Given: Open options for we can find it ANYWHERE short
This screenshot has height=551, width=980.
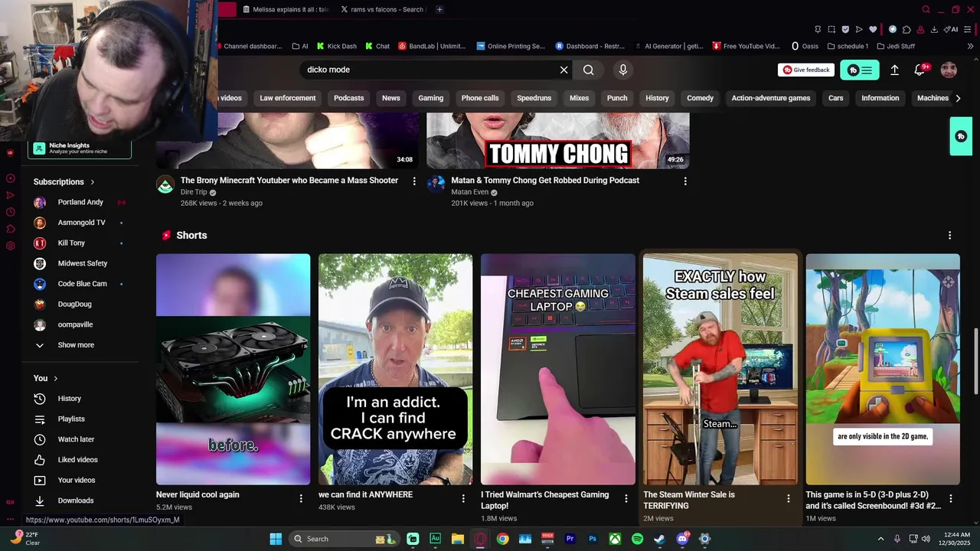Looking at the screenshot, I should pos(463,498).
